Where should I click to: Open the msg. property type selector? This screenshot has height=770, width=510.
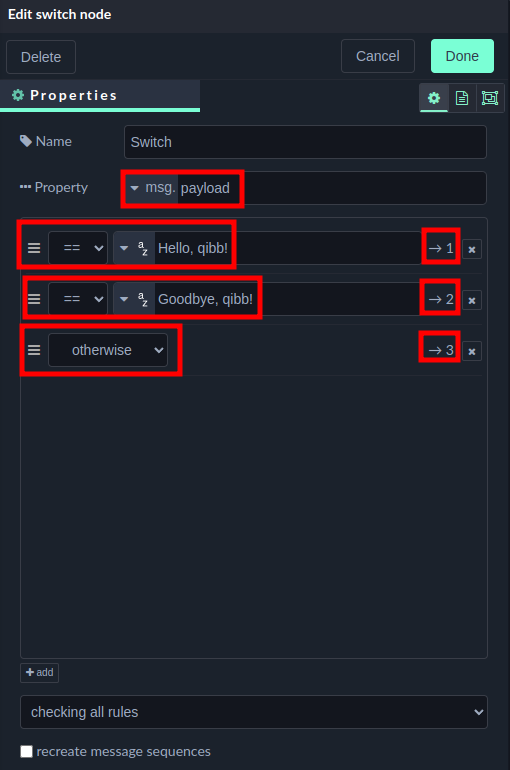click(x=151, y=188)
